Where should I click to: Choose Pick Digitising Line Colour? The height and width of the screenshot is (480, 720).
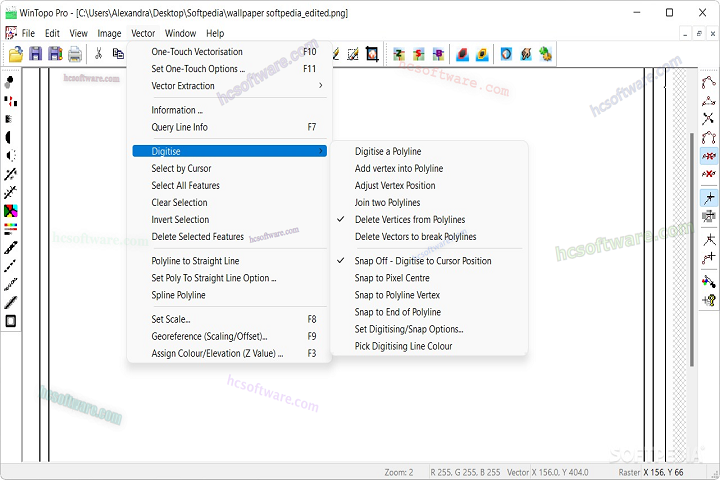[403, 346]
